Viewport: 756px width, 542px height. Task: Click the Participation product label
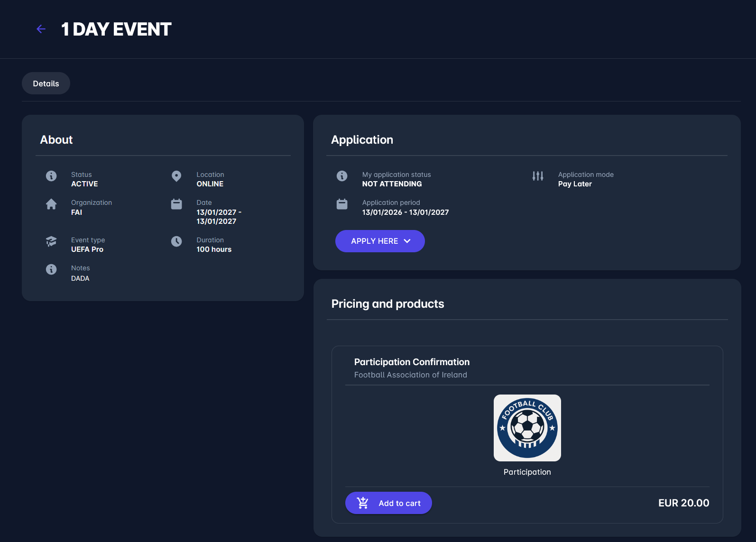pyautogui.click(x=527, y=472)
